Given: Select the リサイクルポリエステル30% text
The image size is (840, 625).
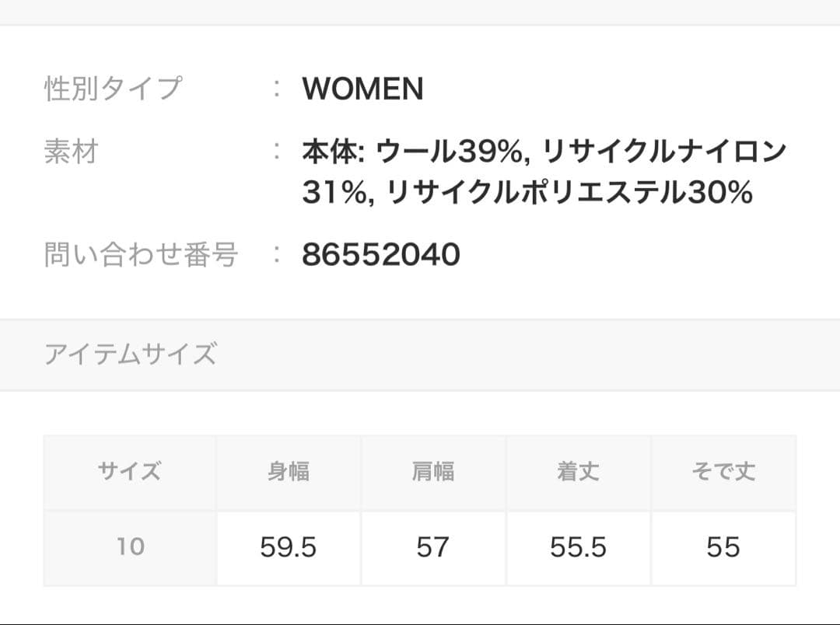Looking at the screenshot, I should pyautogui.click(x=569, y=192).
